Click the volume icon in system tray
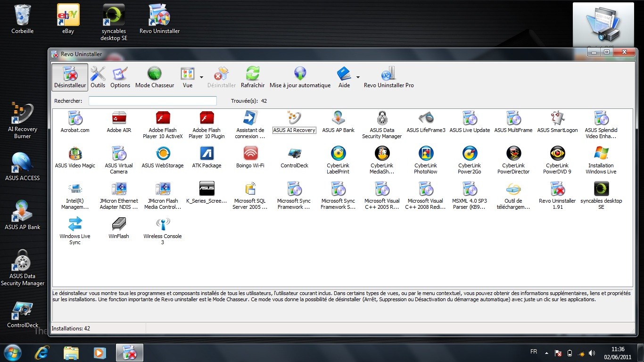644x362 pixels. pyautogui.click(x=592, y=353)
